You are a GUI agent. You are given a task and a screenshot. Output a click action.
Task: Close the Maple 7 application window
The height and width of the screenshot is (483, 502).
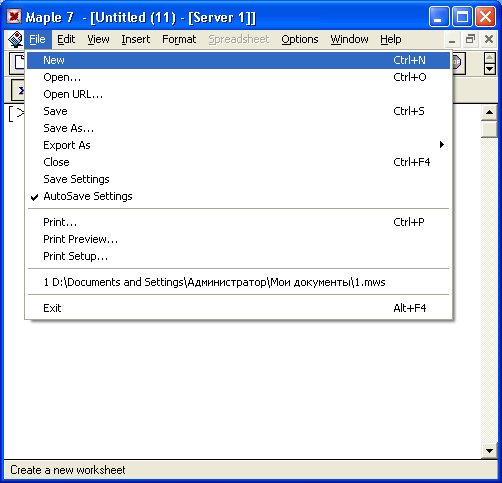coord(485,16)
